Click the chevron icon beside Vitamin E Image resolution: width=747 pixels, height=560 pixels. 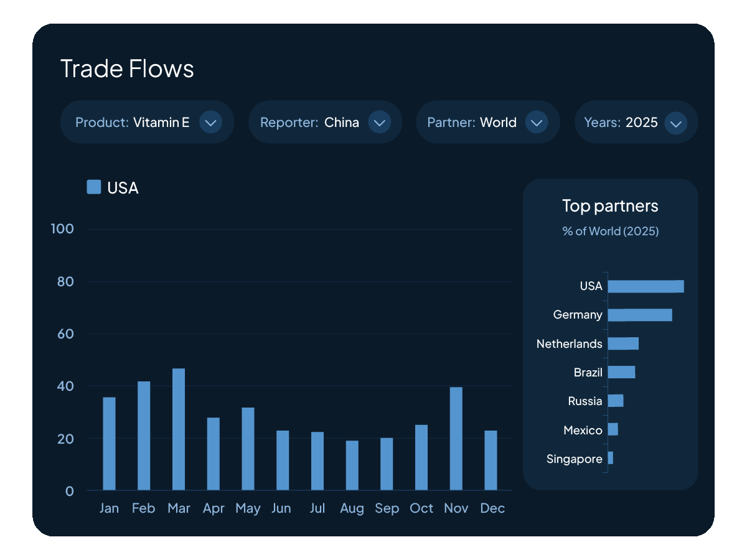pos(210,123)
